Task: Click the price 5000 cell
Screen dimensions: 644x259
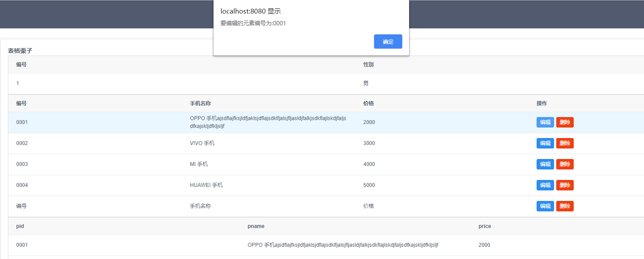Action: [369, 185]
